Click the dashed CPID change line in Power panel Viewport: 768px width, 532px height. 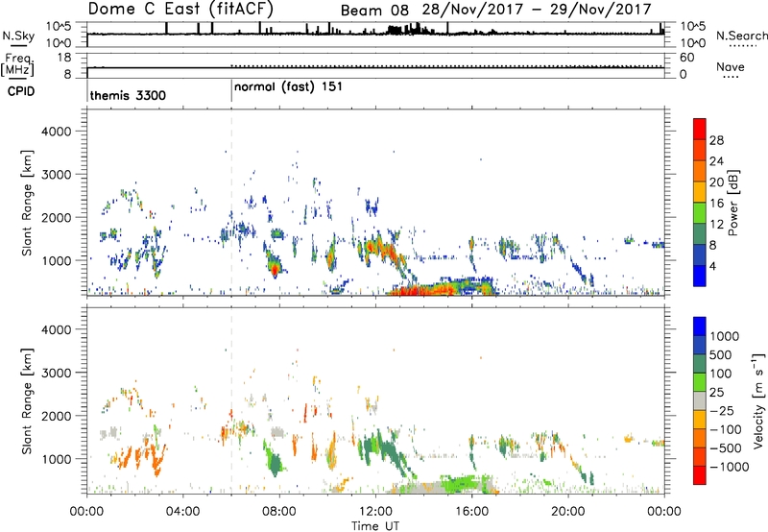coord(231,203)
